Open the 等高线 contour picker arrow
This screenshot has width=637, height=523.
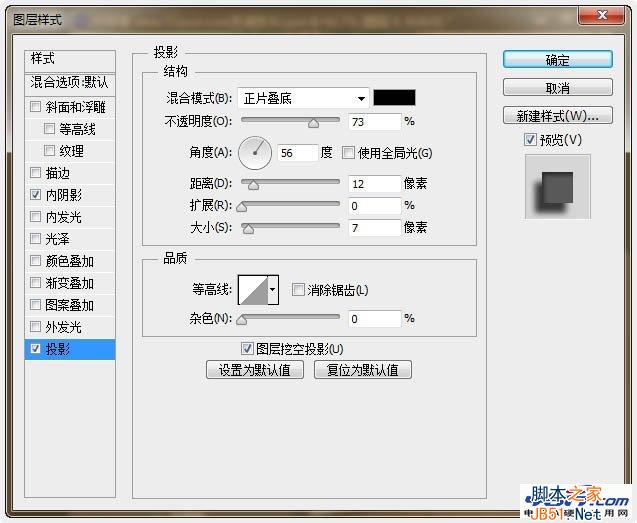[x=273, y=290]
